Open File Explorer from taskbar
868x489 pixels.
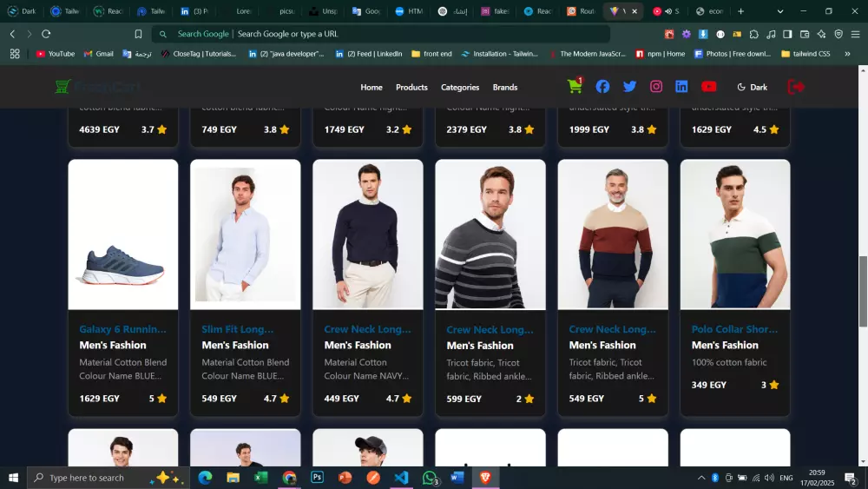[x=233, y=478]
